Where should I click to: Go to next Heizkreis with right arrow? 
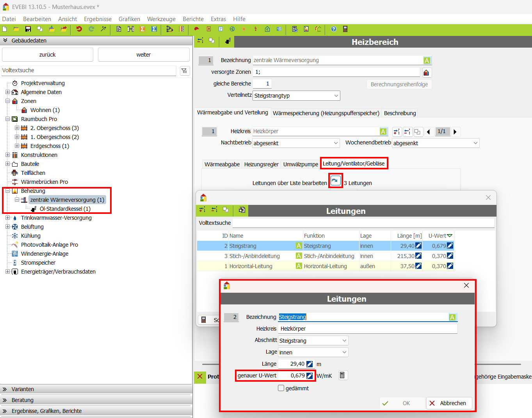click(x=455, y=132)
